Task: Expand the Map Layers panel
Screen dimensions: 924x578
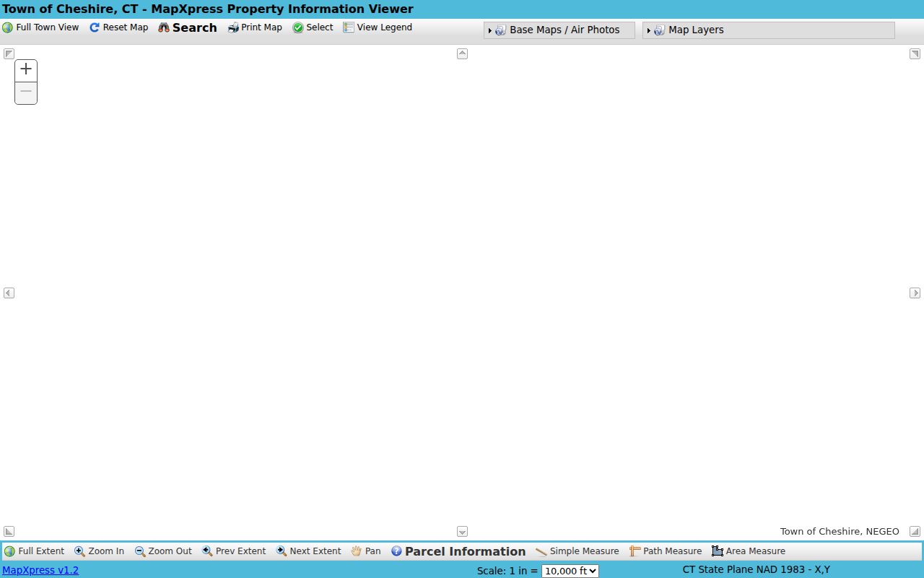Action: click(768, 30)
